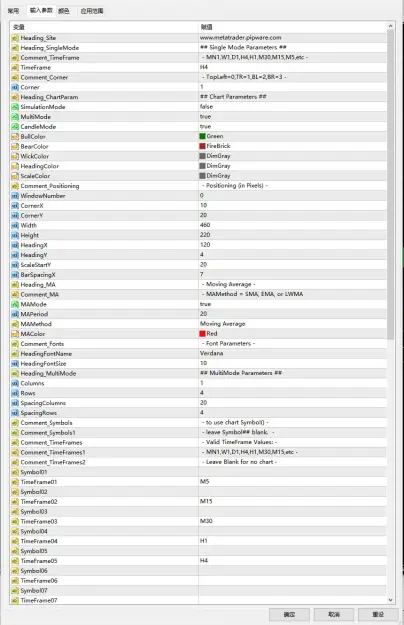This screenshot has width=404, height=625.
Task: Open the 应用范围 tab
Action: pyautogui.click(x=92, y=11)
